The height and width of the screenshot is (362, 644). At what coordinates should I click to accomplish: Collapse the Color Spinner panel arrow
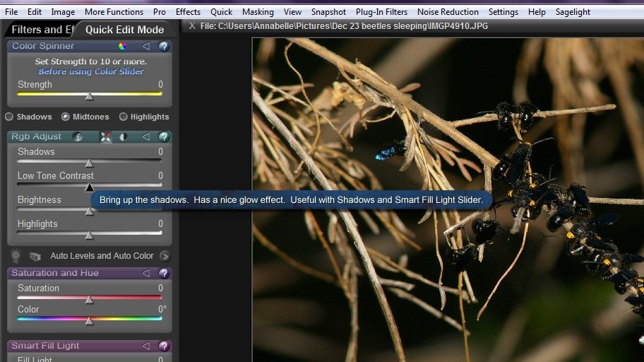tap(146, 47)
